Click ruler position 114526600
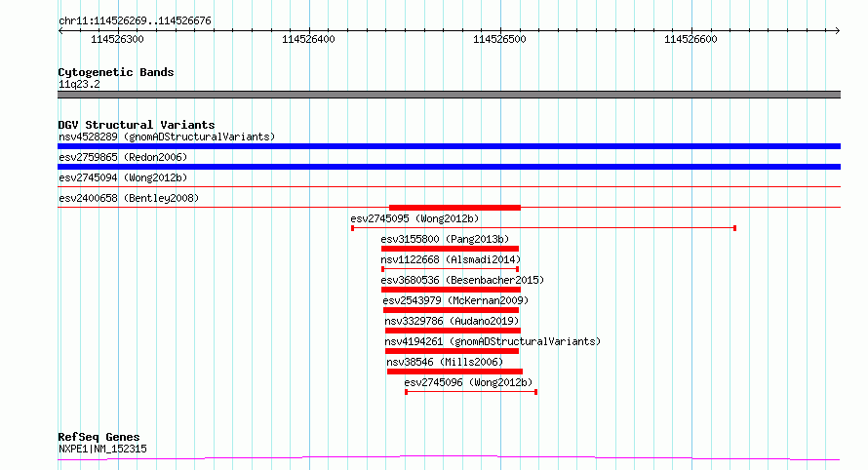The height and width of the screenshot is (470, 868). (x=690, y=39)
